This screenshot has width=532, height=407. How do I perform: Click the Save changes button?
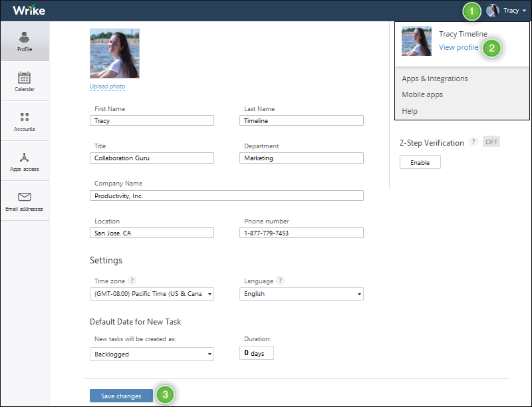[x=121, y=396]
